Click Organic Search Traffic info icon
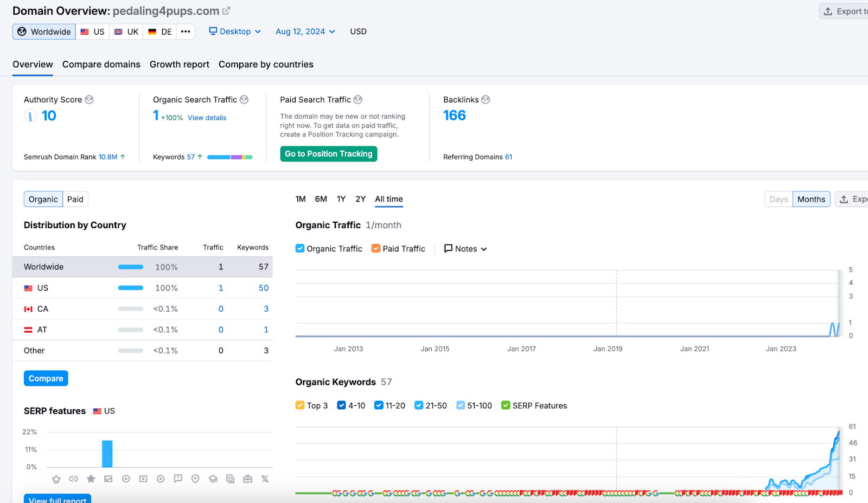This screenshot has height=503, width=868. point(244,100)
